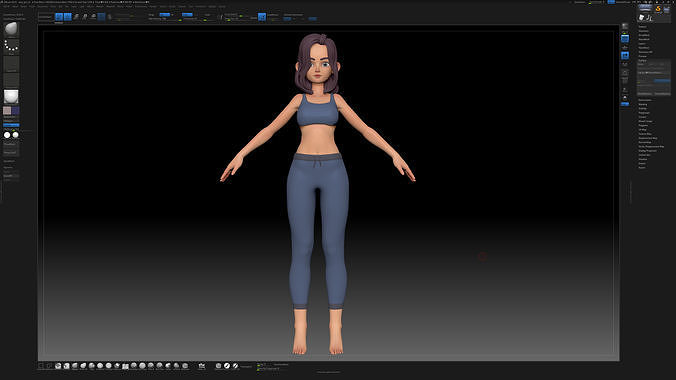Image resolution: width=676 pixels, height=380 pixels.
Task: Expand the Masking subpalette
Action: 643,104
